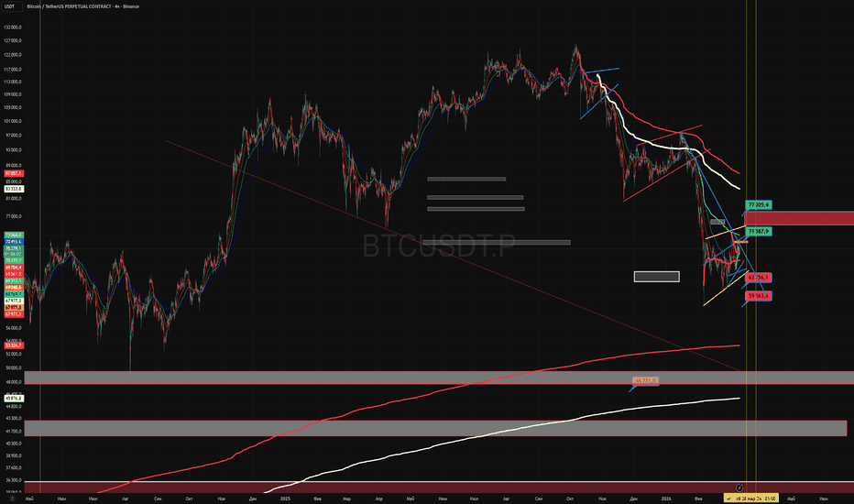Select the red callout just above 59 563,6

(x=758, y=278)
